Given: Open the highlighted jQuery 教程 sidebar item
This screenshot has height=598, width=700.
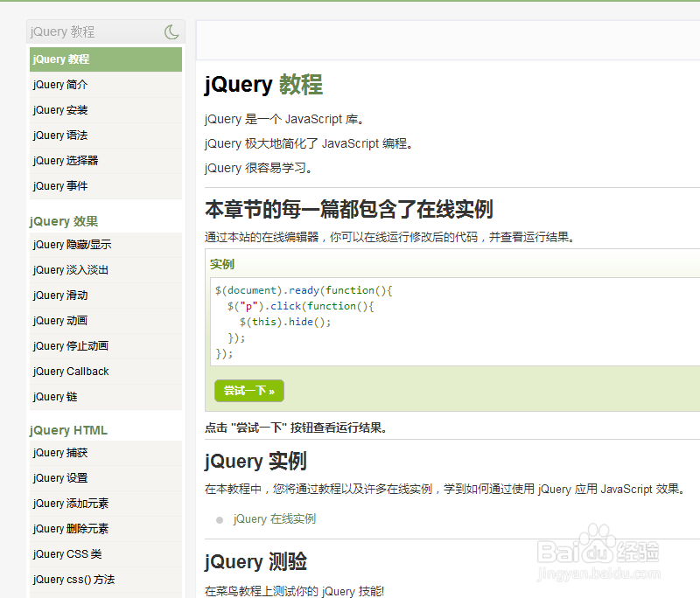Looking at the screenshot, I should [106, 59].
